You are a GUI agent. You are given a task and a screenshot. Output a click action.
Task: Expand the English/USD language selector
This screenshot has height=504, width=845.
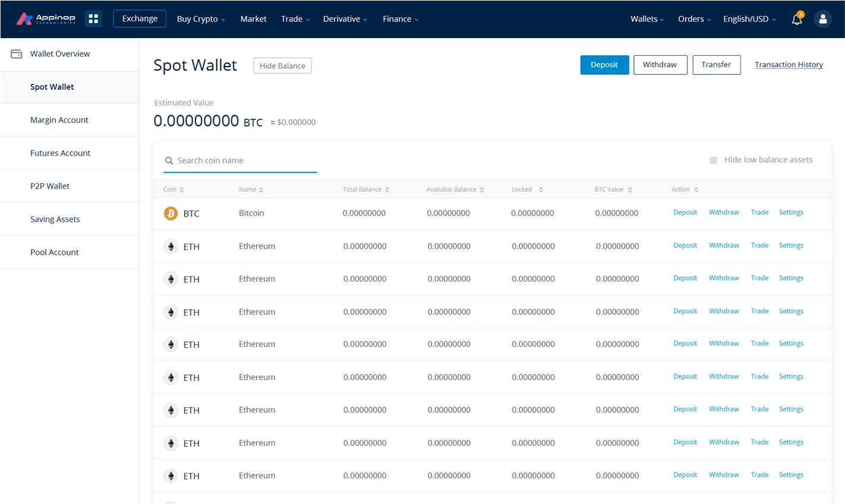click(x=749, y=19)
